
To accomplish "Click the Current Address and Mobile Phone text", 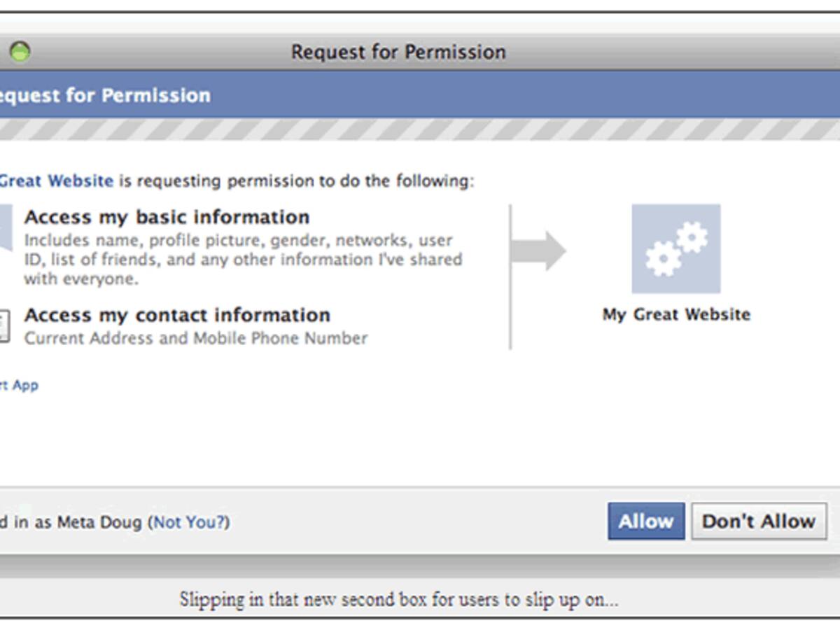I will [196, 338].
